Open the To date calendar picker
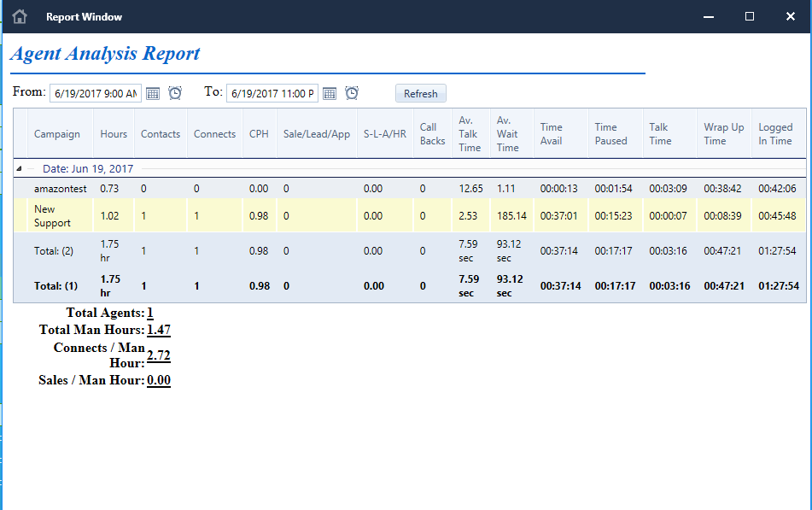This screenshot has height=510, width=812. [330, 94]
